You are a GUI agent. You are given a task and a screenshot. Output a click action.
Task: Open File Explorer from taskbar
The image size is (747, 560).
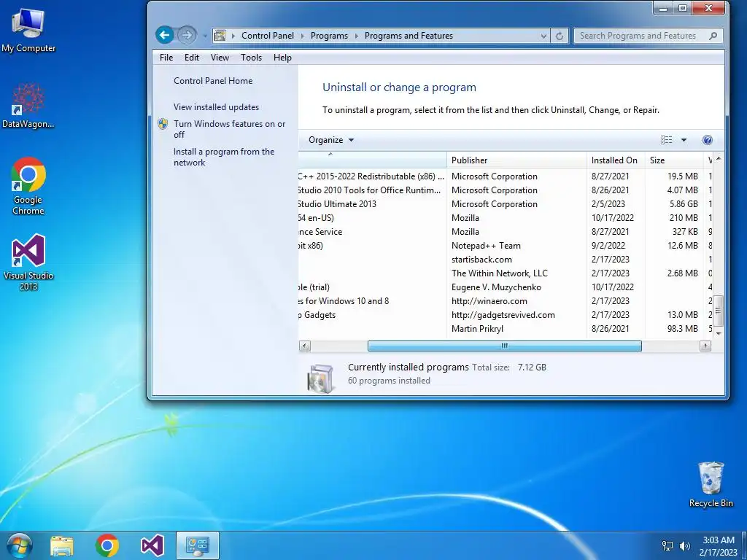pos(62,545)
